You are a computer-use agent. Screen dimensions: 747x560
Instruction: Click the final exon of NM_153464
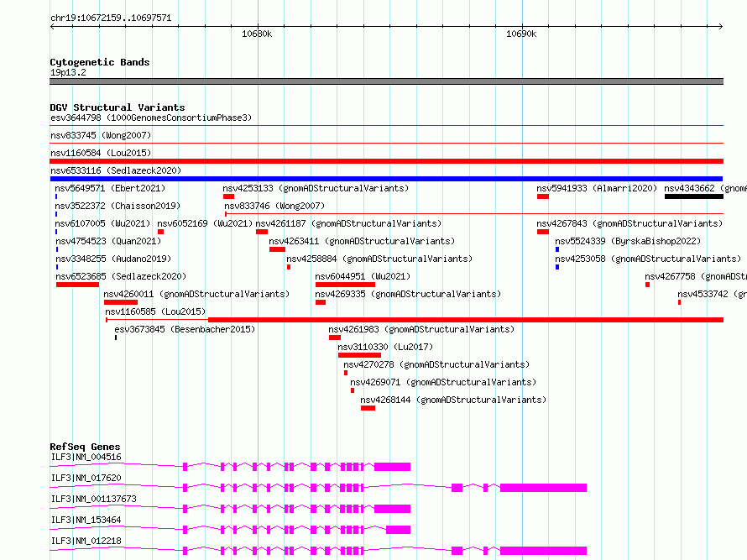click(399, 530)
